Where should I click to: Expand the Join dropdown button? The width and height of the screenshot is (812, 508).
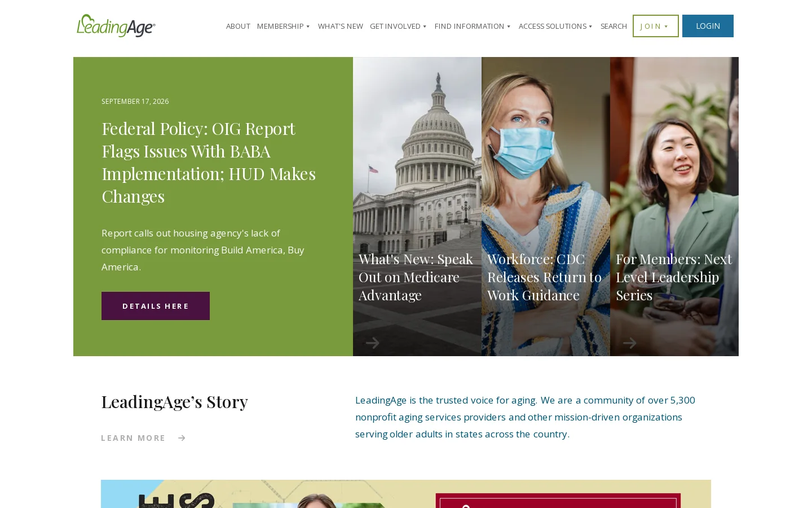click(x=655, y=26)
